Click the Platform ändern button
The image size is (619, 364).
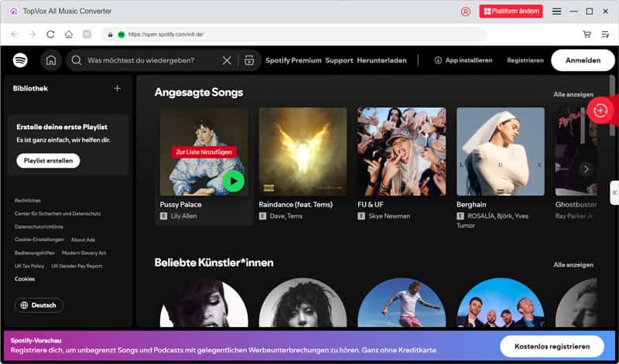click(511, 12)
